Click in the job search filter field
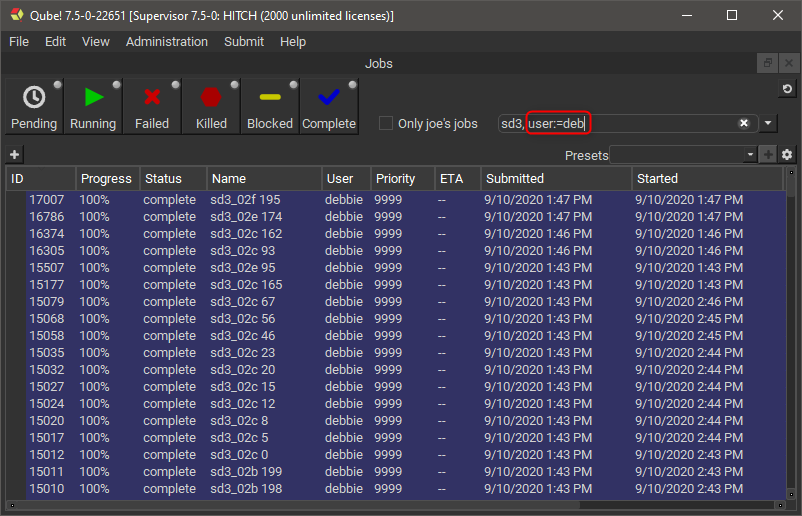 (x=660, y=123)
